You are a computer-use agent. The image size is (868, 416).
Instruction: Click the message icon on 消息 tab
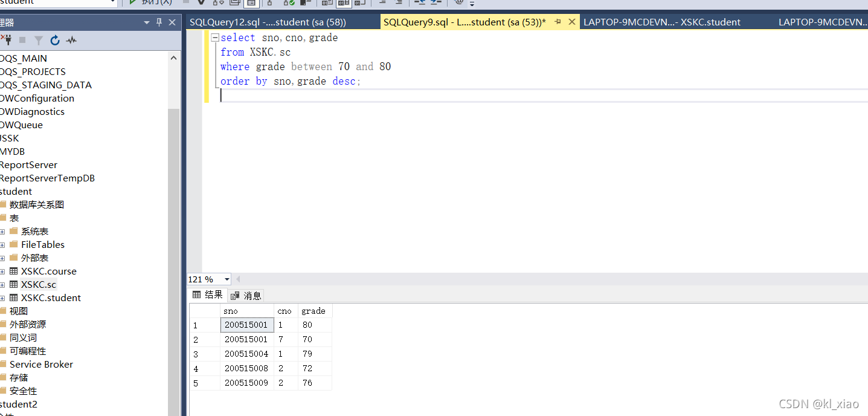pos(236,295)
